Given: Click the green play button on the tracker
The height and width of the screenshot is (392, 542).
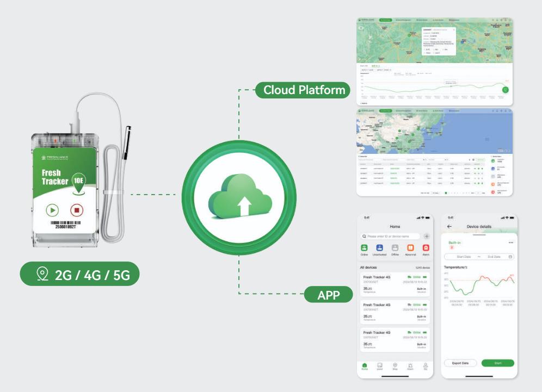Looking at the screenshot, I should coord(52,210).
